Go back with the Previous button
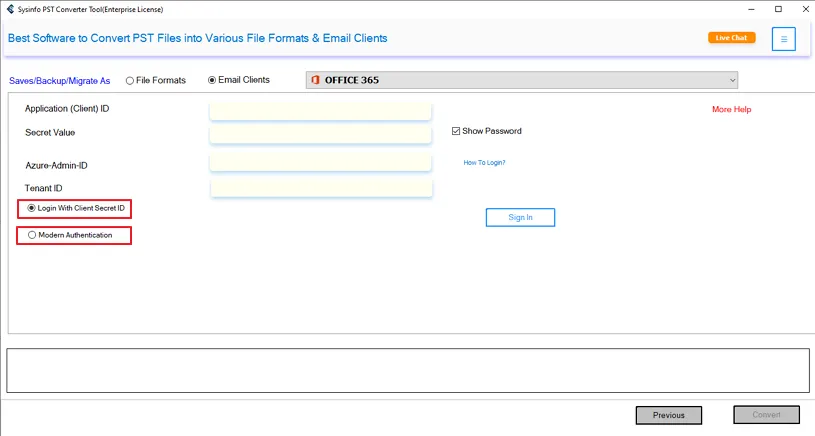815x436 pixels. 668,415
